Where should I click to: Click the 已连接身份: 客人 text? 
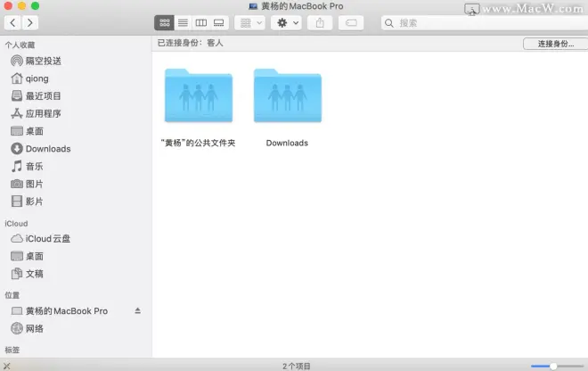click(190, 43)
